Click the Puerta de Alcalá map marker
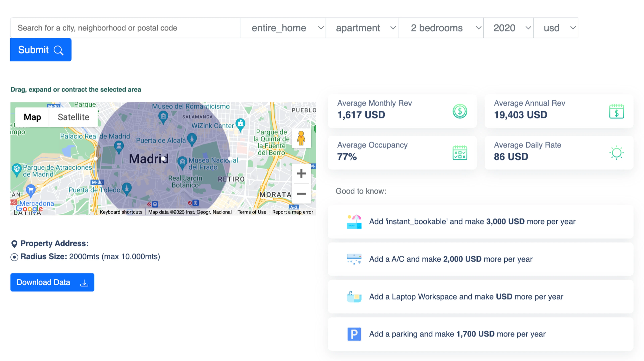The image size is (644, 361). pos(192,140)
